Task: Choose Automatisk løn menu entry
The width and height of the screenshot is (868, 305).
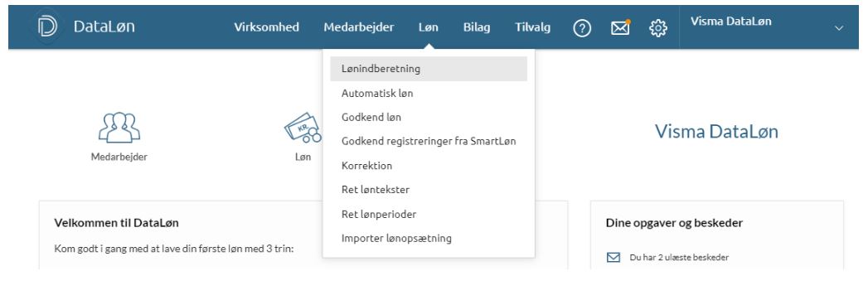Action: point(429,93)
